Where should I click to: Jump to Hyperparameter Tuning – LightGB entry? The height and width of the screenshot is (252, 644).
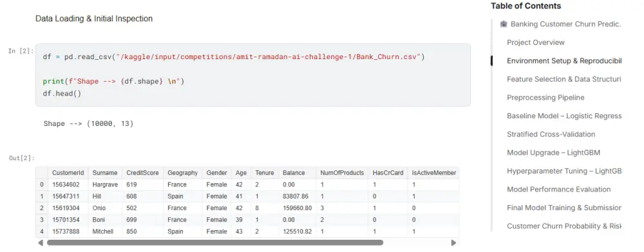564,171
